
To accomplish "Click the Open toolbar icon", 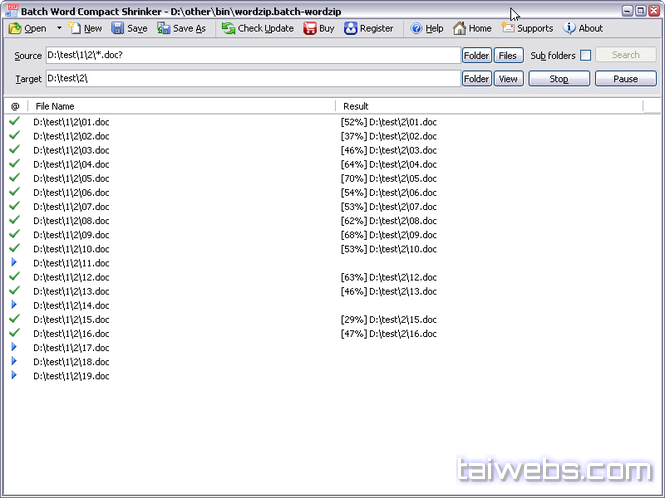I will (x=16, y=29).
